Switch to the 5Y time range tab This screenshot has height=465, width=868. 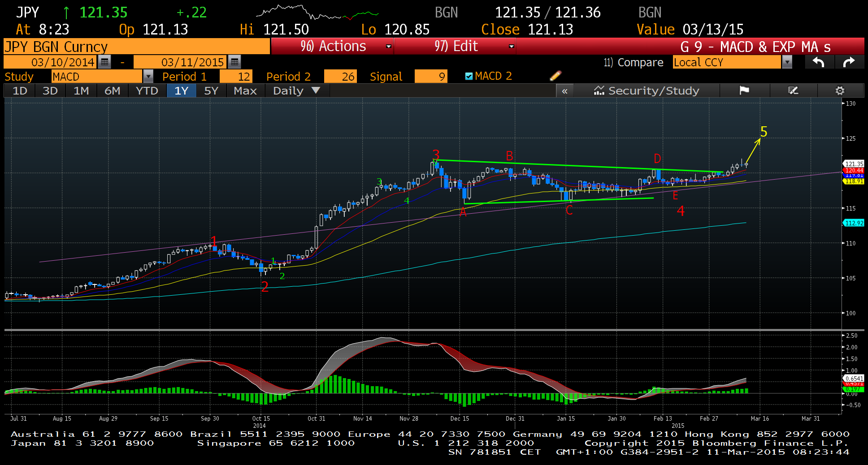tap(211, 91)
